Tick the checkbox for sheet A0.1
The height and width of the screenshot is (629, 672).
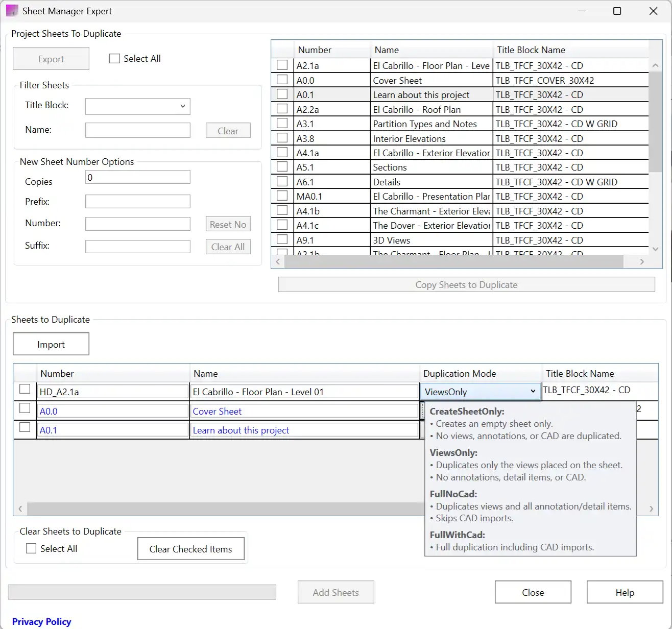pyautogui.click(x=282, y=94)
